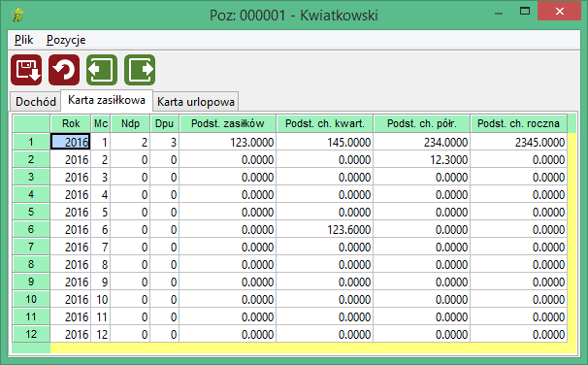This screenshot has height=365, width=588.
Task: Click the Rok column header
Action: [71, 123]
